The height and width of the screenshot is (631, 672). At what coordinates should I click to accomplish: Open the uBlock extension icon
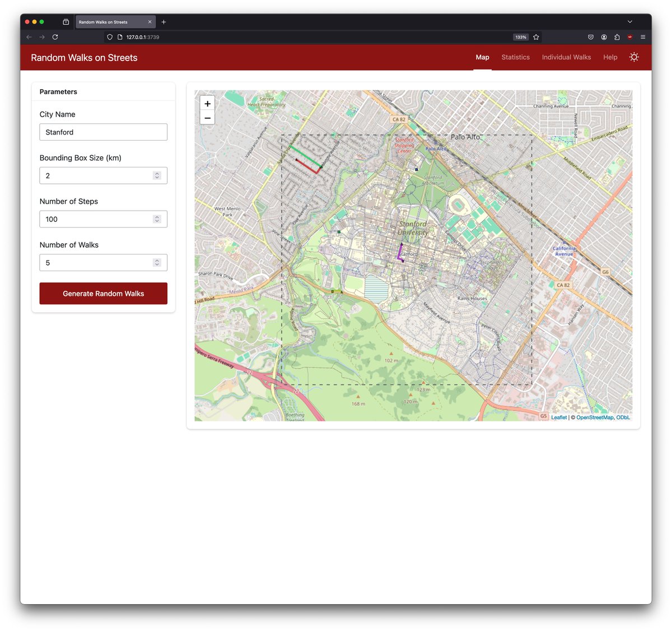pos(630,37)
